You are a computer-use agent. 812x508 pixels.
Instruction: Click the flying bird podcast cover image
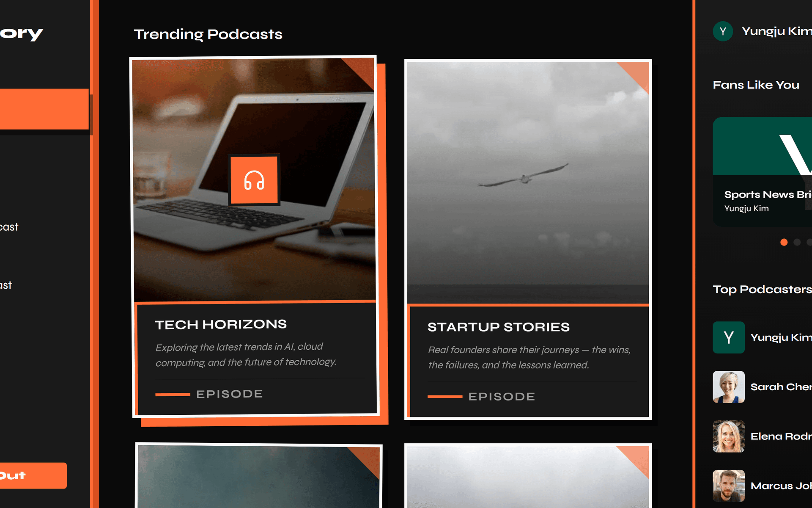pyautogui.click(x=528, y=182)
